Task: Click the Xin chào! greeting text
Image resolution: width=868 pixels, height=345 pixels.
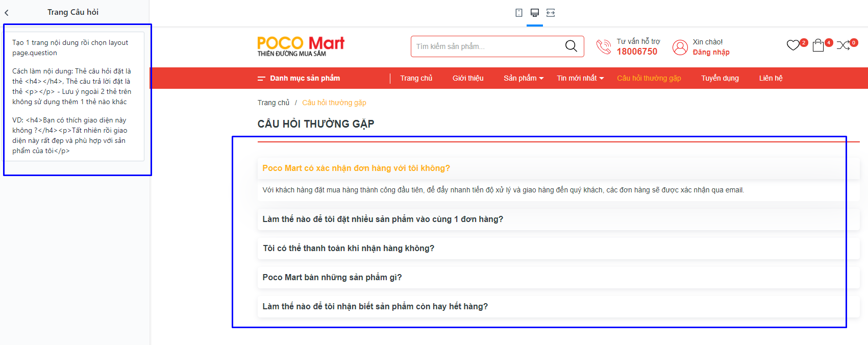Action: click(x=708, y=42)
